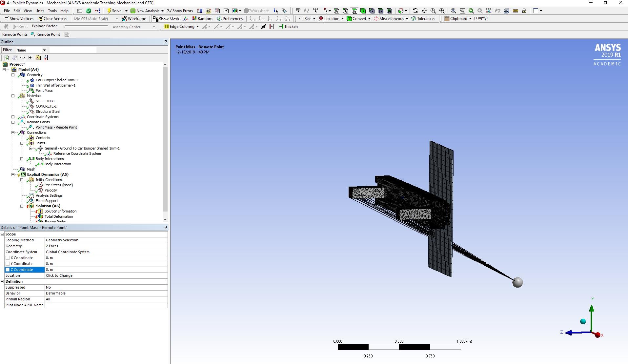Collapse the Definition section in Details
This screenshot has height=364, width=628.
(2, 281)
